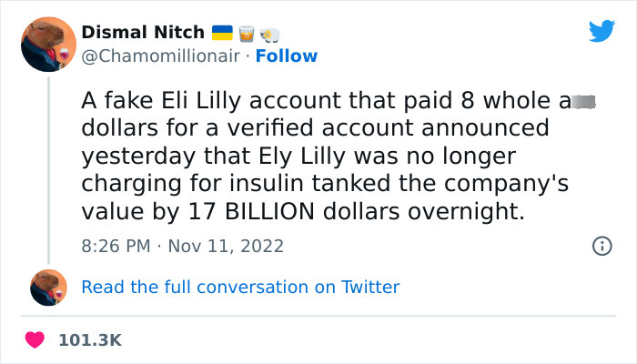Read the full conversation on Twitter

click(x=240, y=287)
